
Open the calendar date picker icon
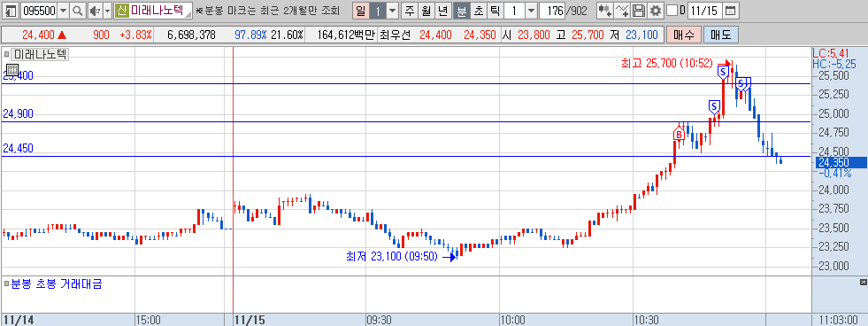731,11
